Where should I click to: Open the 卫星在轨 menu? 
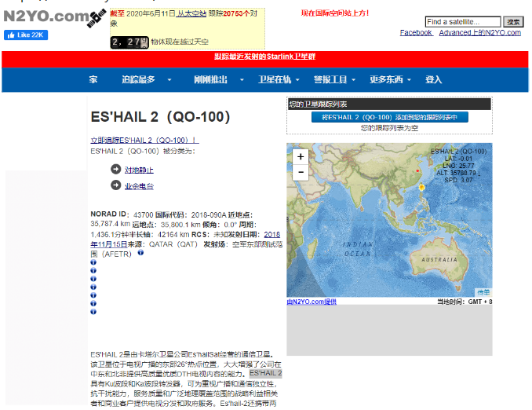[x=275, y=79]
